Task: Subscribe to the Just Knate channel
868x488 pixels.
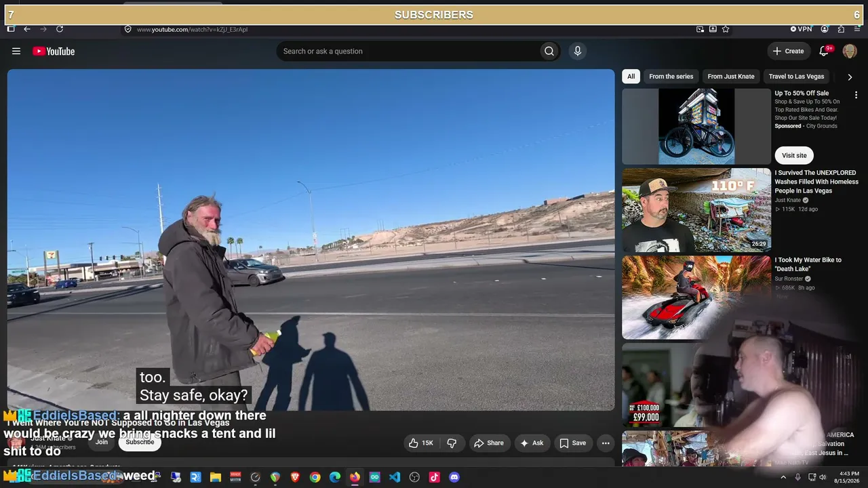Action: point(140,442)
